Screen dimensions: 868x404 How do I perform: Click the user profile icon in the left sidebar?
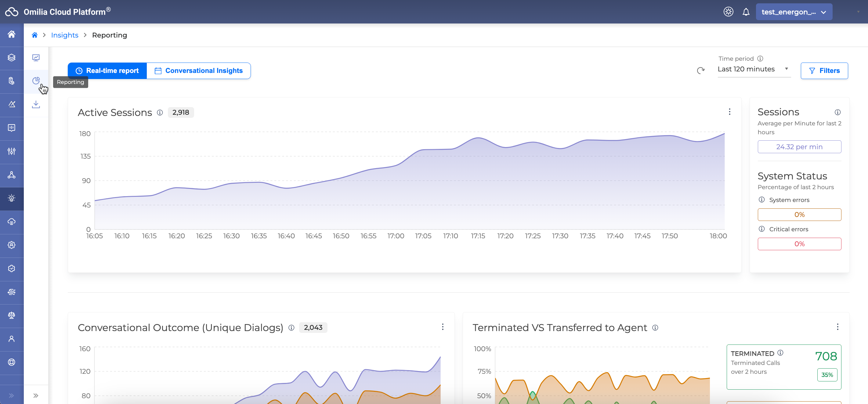click(x=12, y=339)
